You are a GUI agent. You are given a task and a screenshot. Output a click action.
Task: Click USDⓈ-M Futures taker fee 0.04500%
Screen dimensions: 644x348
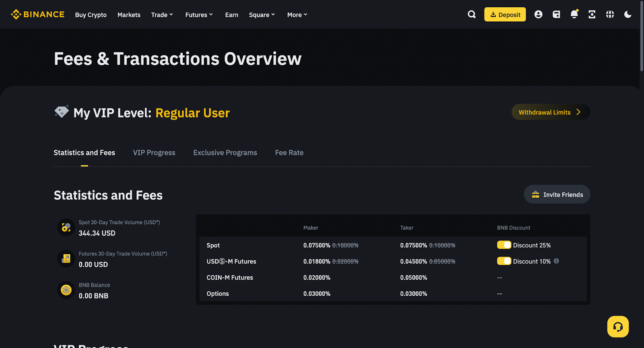click(x=414, y=261)
